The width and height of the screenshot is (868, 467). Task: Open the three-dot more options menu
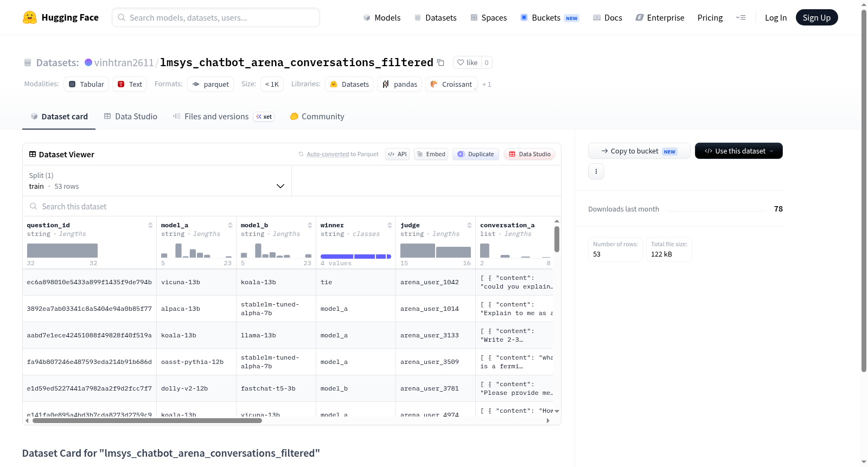click(596, 171)
